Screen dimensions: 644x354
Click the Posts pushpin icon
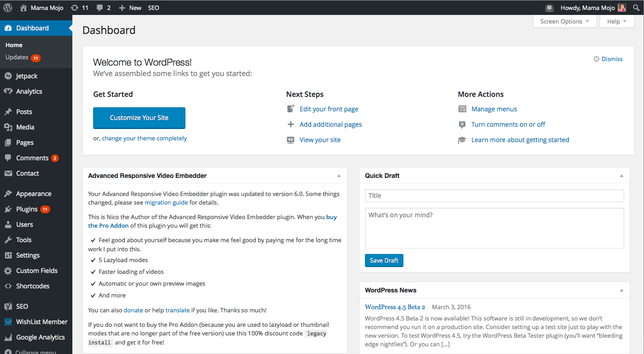pos(8,112)
